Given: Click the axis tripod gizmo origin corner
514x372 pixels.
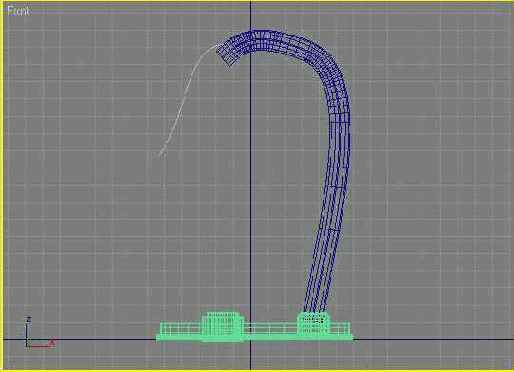Looking at the screenshot, I should 27,346.
